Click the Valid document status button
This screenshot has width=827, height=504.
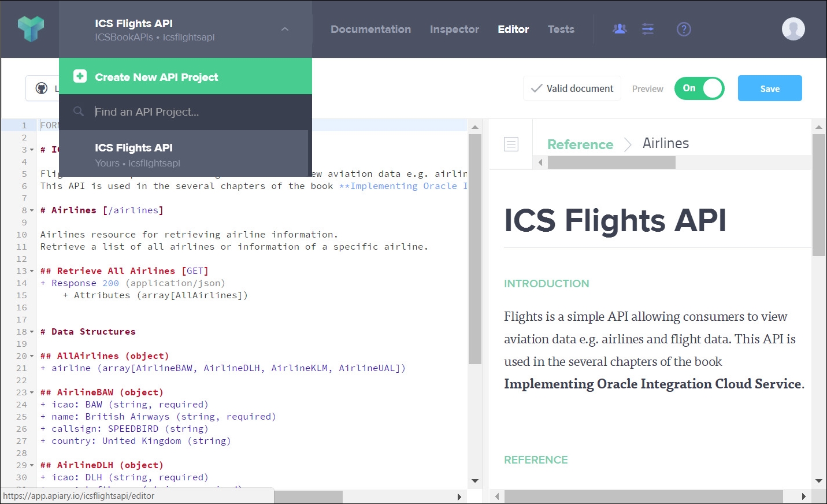tap(572, 88)
